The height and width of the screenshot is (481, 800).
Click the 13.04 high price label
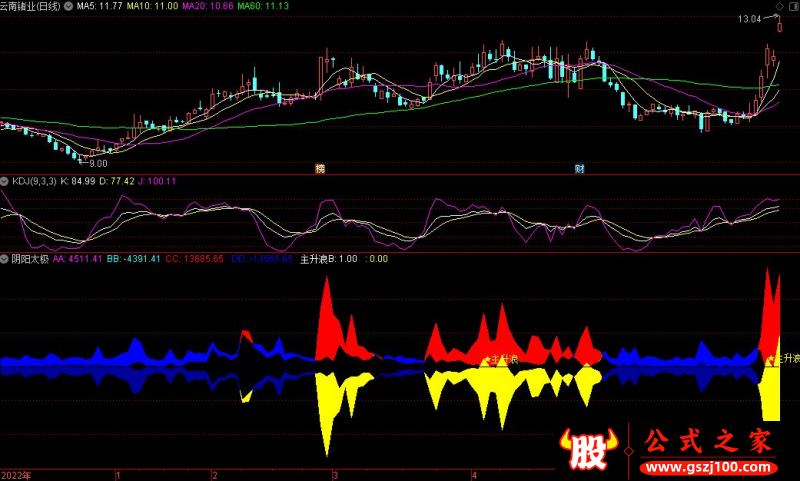(x=749, y=19)
